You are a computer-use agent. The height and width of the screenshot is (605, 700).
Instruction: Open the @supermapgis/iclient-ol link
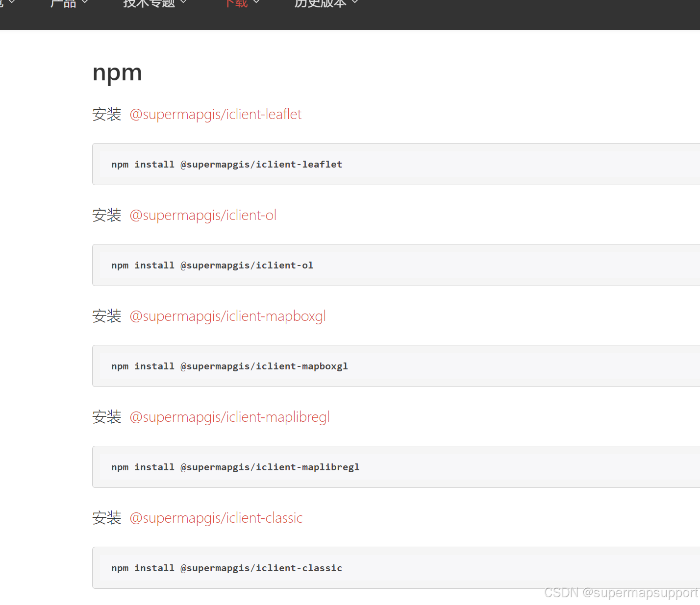point(203,215)
